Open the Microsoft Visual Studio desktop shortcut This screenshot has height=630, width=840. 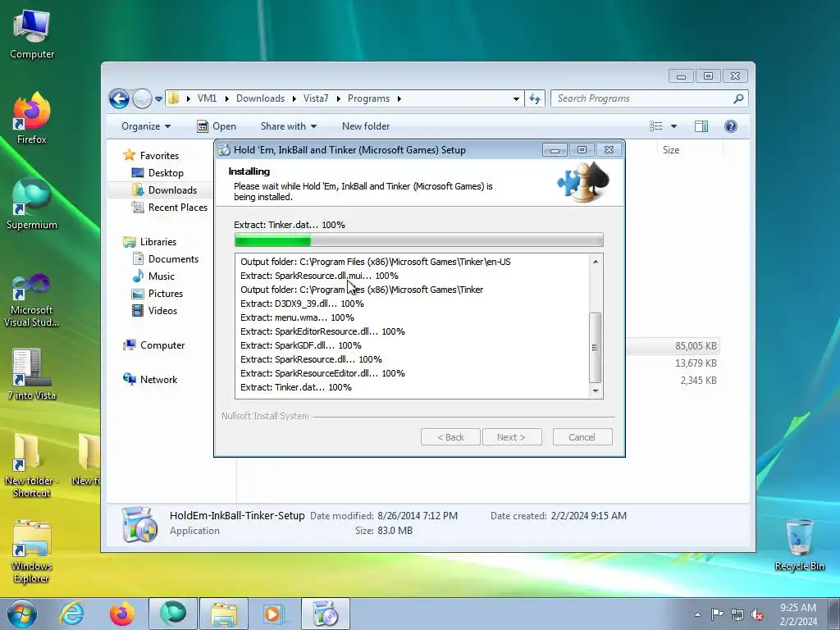pyautogui.click(x=32, y=300)
